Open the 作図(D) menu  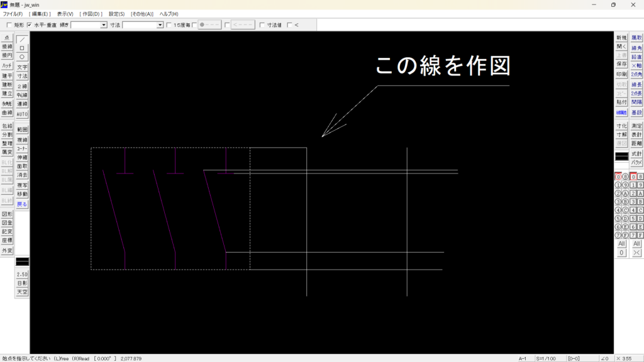(91, 14)
